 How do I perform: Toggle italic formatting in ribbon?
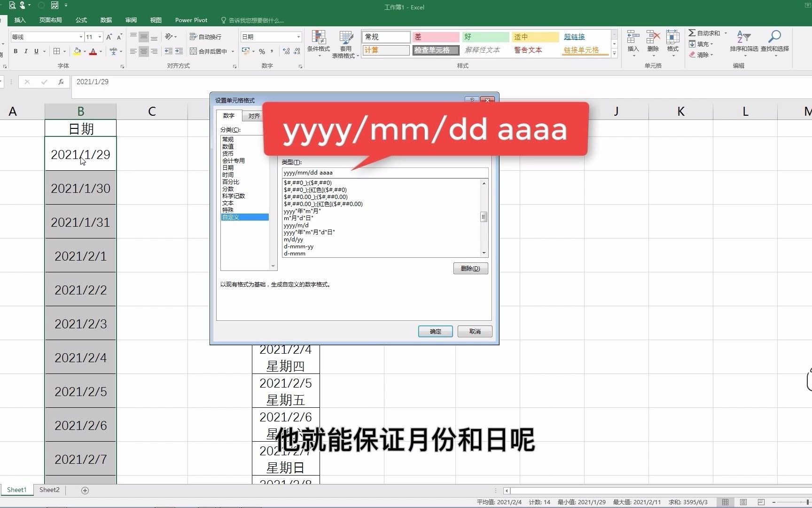[26, 51]
